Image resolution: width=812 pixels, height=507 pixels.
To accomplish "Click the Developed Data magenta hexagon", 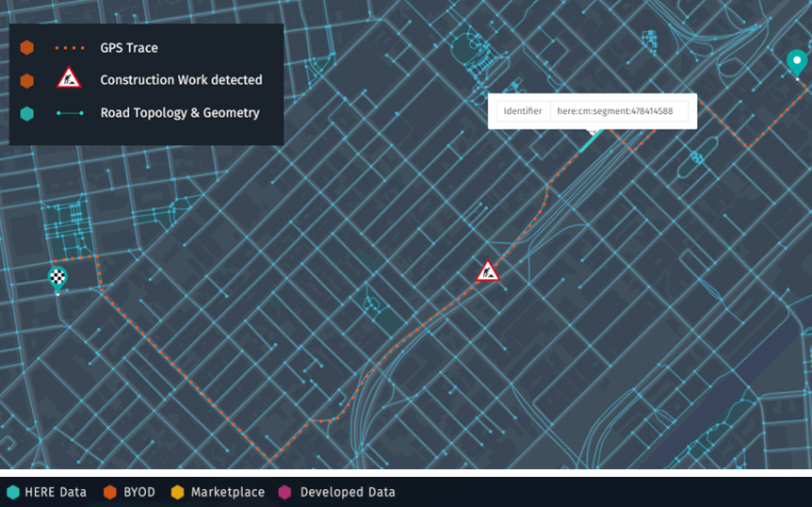I will click(x=284, y=492).
